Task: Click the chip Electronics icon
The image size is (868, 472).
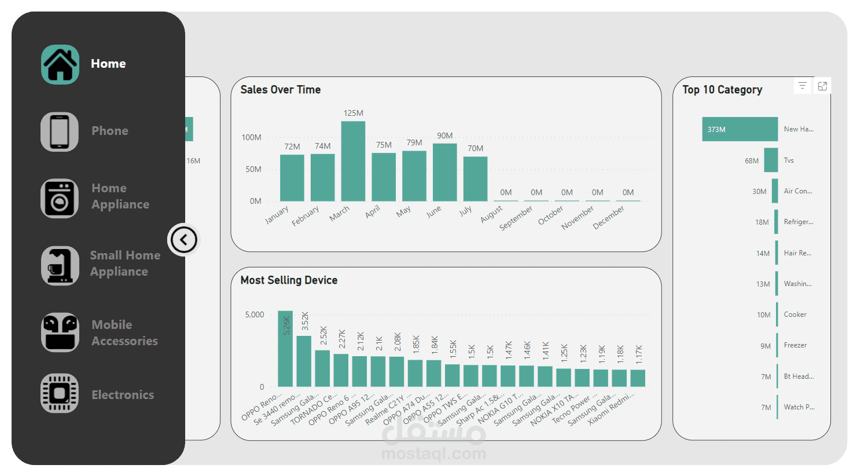Action: [x=60, y=393]
